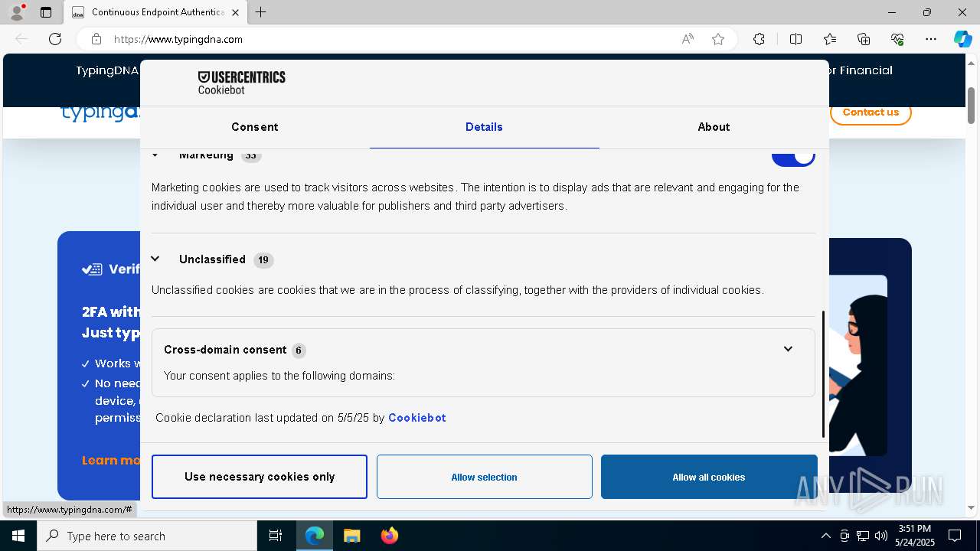Click Allow selection button
980x551 pixels.
(x=484, y=477)
